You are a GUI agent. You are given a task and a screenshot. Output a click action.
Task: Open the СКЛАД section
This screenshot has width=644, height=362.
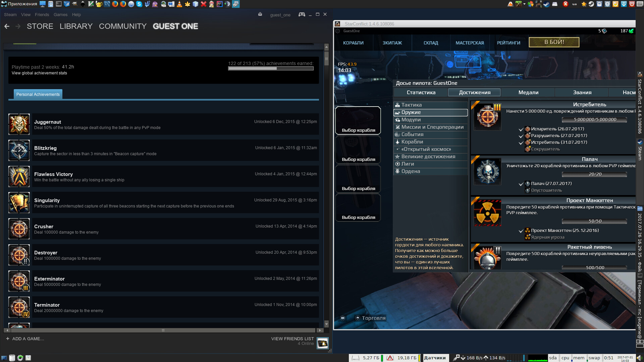pyautogui.click(x=431, y=43)
